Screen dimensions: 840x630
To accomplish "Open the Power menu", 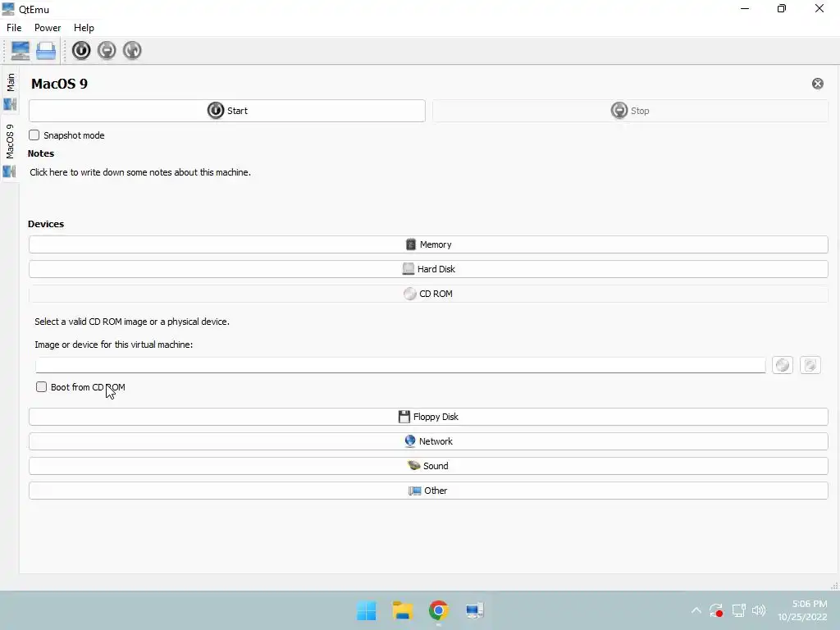I will (48, 28).
